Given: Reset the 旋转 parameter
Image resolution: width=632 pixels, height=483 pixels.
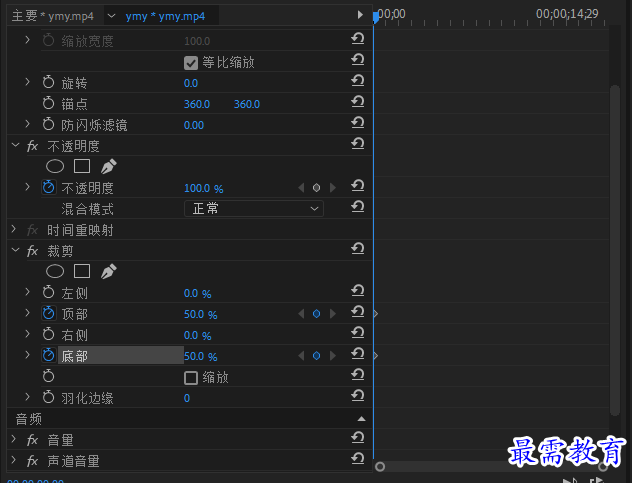Looking at the screenshot, I should (358, 81).
